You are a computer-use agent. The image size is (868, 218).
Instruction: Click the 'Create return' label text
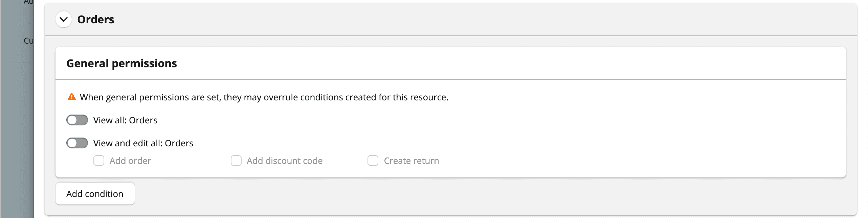click(411, 161)
